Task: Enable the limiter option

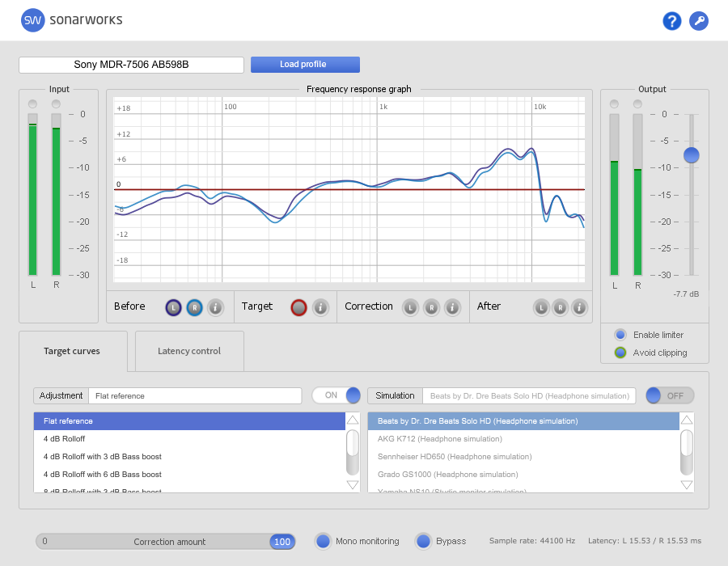Action: pyautogui.click(x=620, y=335)
